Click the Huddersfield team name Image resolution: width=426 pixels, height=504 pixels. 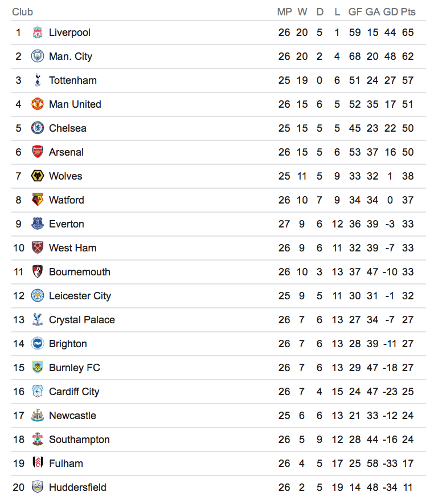[x=77, y=487]
